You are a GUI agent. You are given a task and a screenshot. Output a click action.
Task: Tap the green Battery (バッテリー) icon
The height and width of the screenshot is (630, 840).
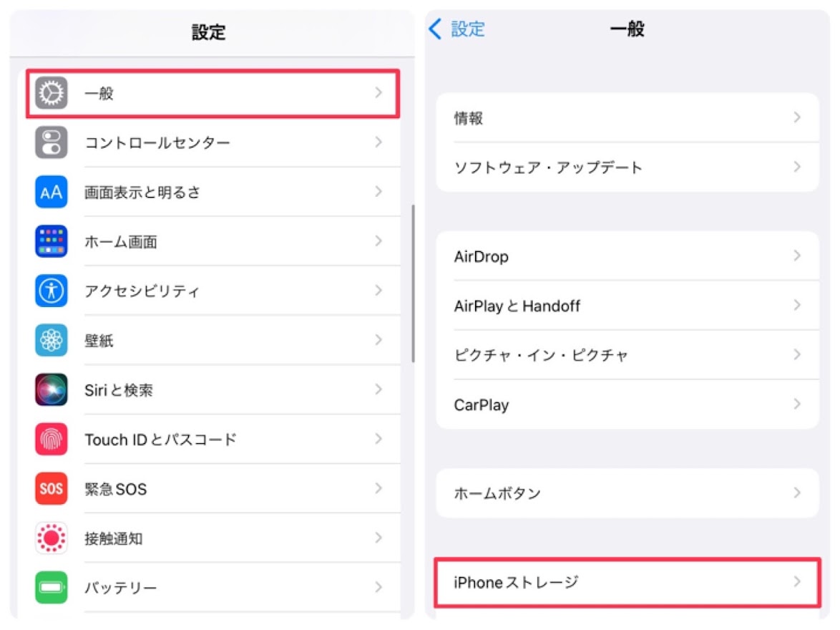tap(52, 588)
